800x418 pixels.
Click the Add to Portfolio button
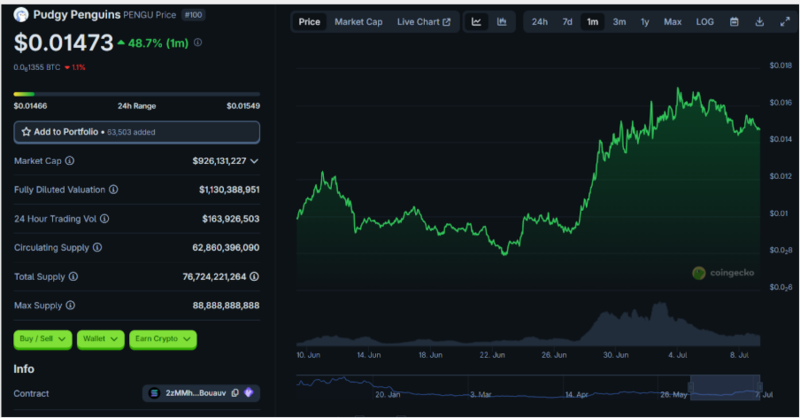coord(136,132)
